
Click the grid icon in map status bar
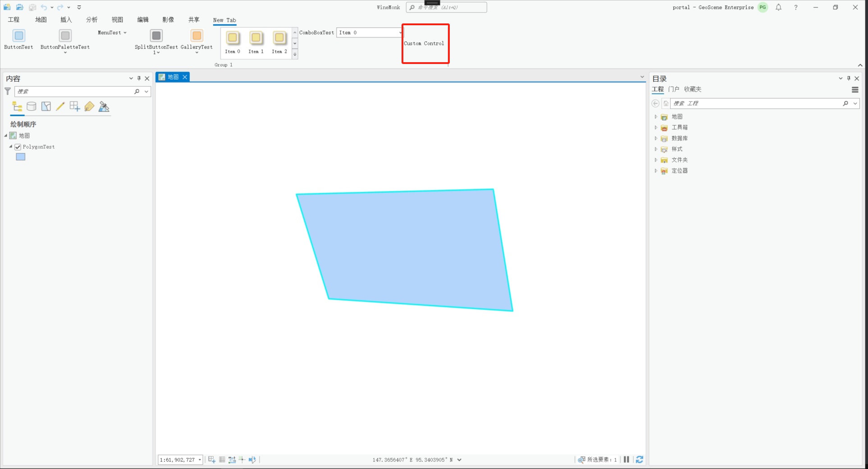pyautogui.click(x=222, y=460)
